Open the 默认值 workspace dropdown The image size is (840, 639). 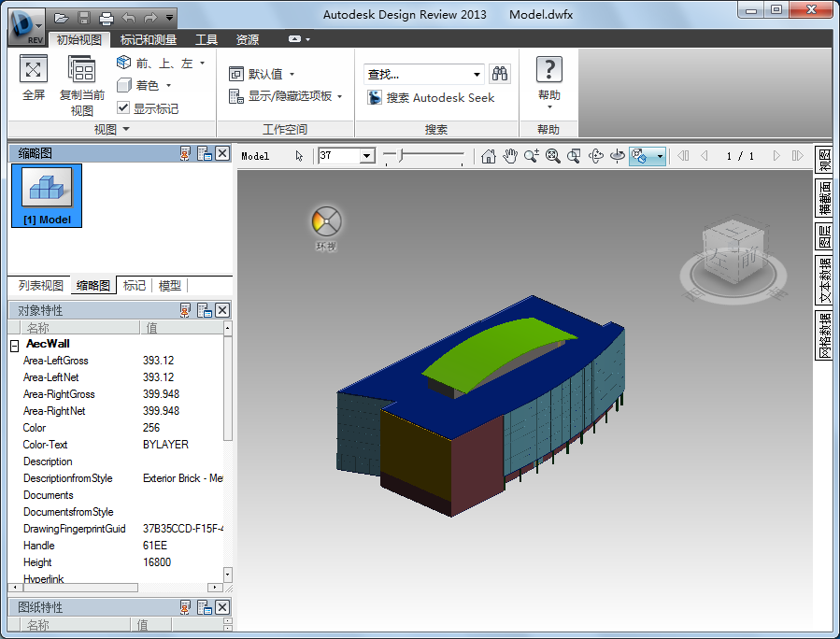[292, 74]
